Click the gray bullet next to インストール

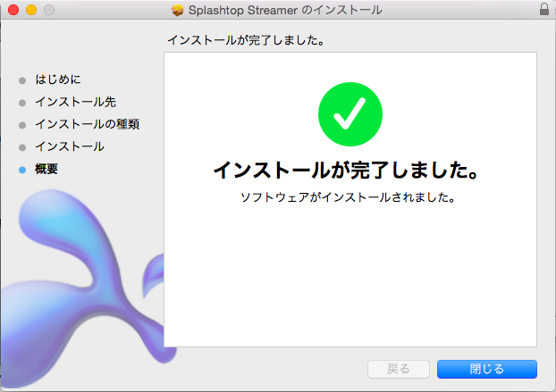click(22, 147)
